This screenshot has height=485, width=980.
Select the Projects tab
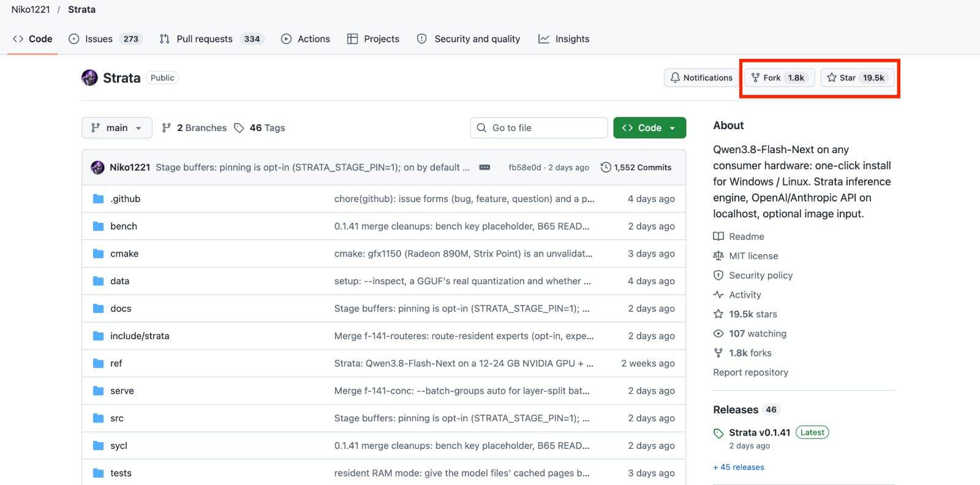[x=373, y=39]
